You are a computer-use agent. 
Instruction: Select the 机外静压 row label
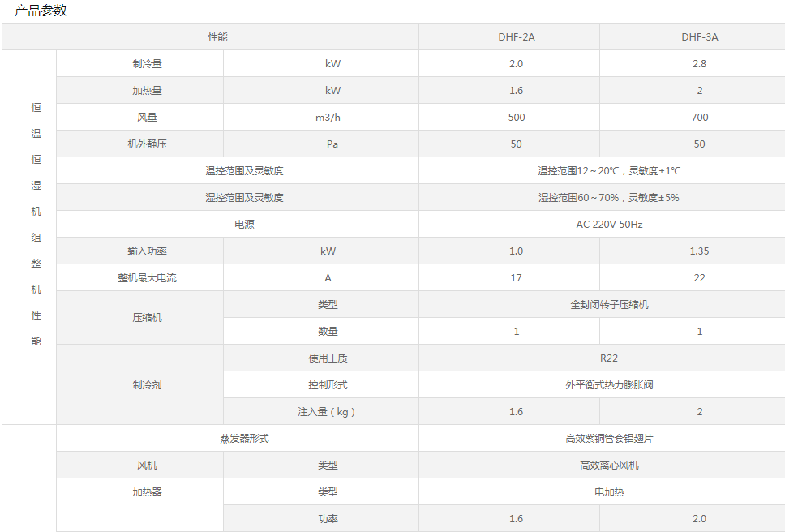(147, 144)
